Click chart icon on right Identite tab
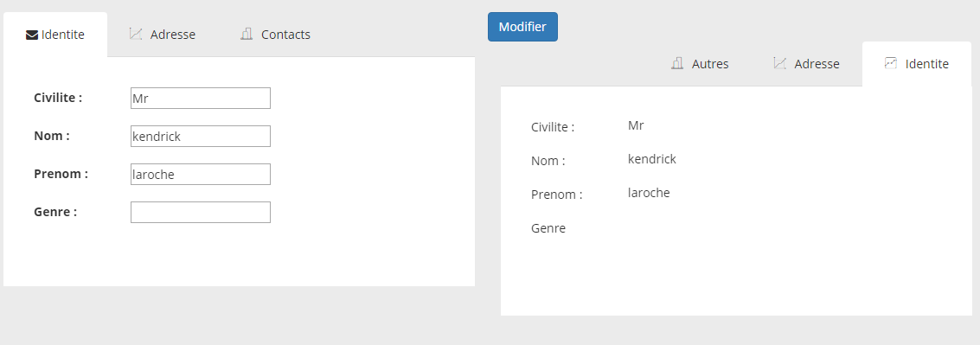The width and height of the screenshot is (980, 345). pyautogui.click(x=891, y=63)
